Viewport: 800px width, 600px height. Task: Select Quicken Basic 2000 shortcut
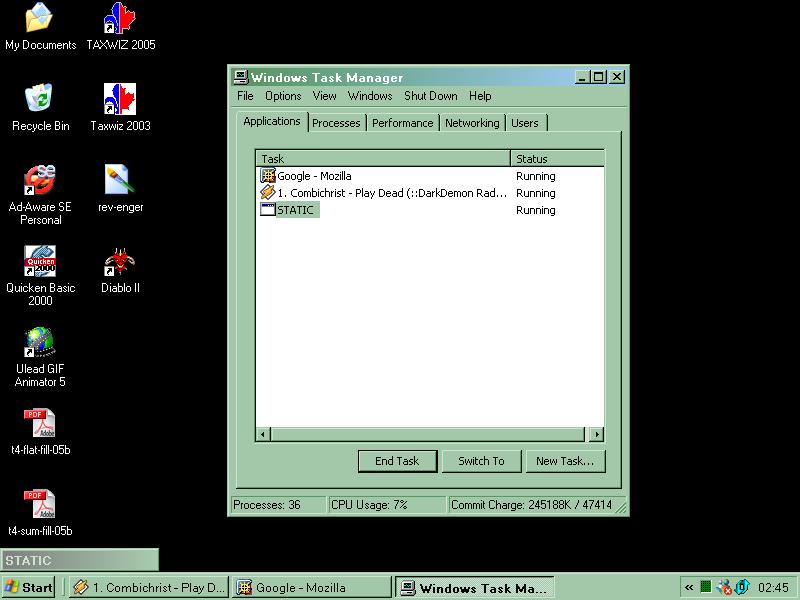pyautogui.click(x=40, y=276)
